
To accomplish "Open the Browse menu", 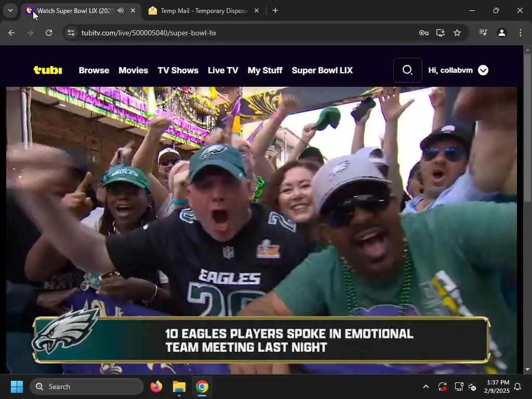I will coord(94,70).
